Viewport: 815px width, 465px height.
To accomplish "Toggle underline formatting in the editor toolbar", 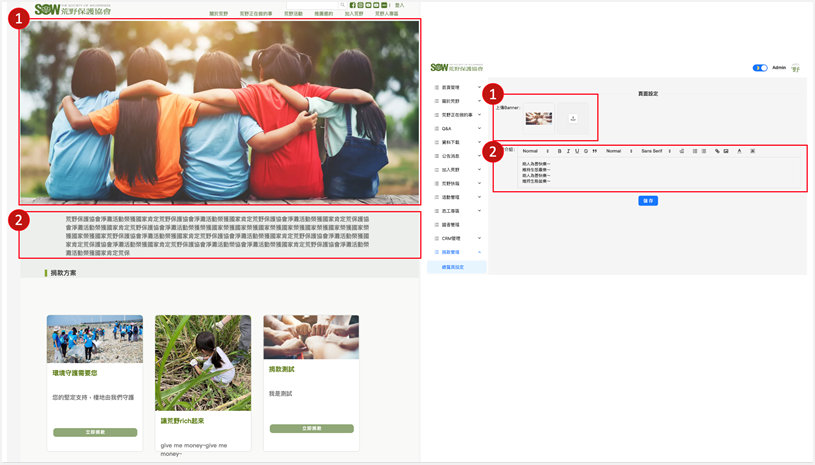I will [577, 151].
